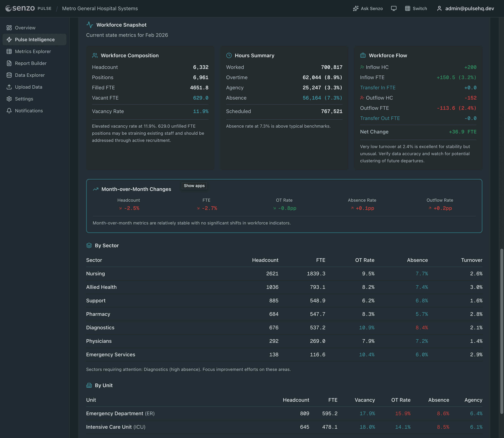Click the user profile icon next to admin email
This screenshot has height=438, width=504.
point(439,8)
